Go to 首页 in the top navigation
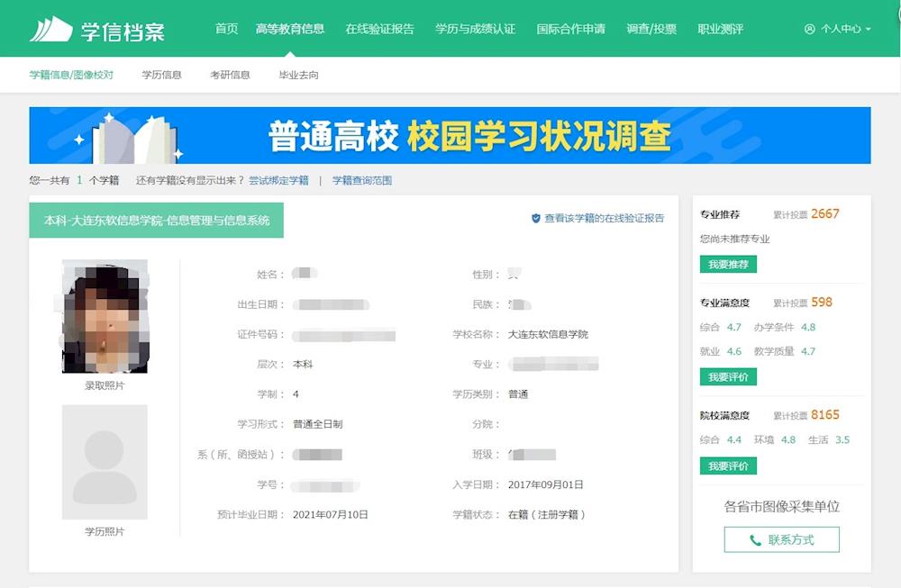This screenshot has width=901, height=588. point(226,29)
